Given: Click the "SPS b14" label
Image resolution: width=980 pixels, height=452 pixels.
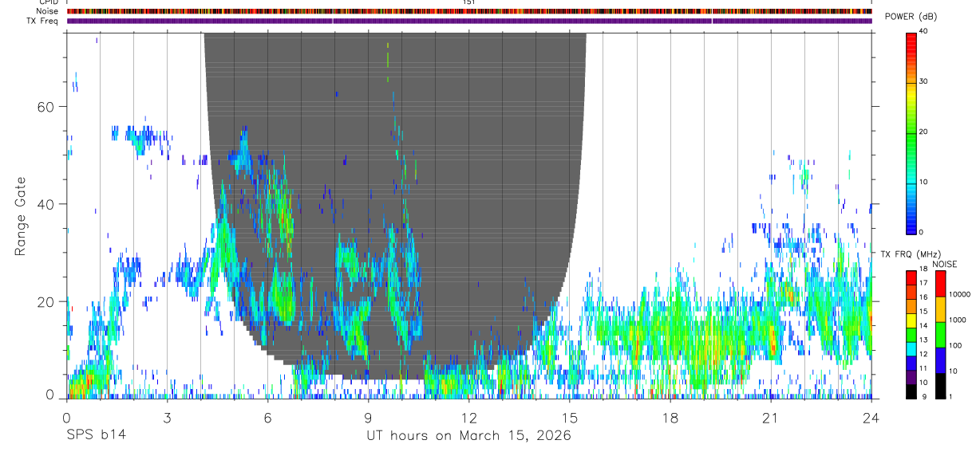Looking at the screenshot, I should click(96, 436).
